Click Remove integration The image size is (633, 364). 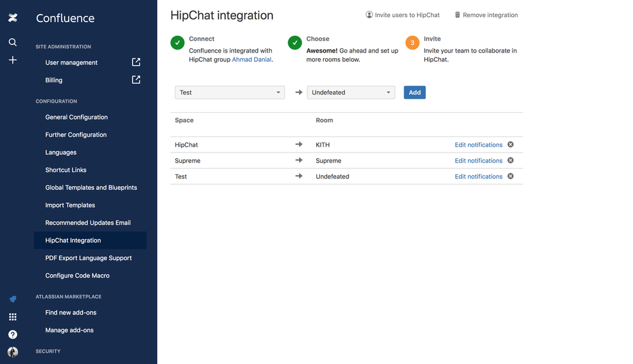click(x=486, y=15)
